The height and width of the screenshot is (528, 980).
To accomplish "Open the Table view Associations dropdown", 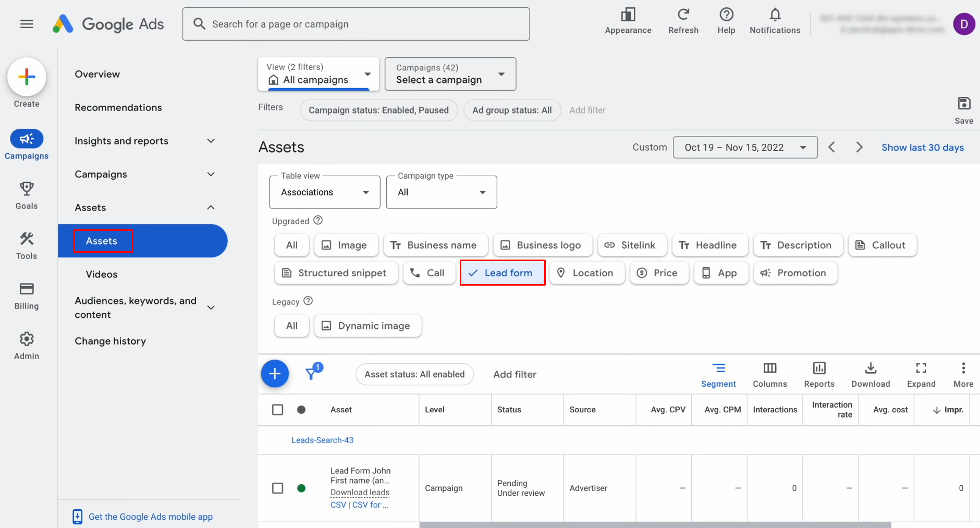I will (324, 192).
